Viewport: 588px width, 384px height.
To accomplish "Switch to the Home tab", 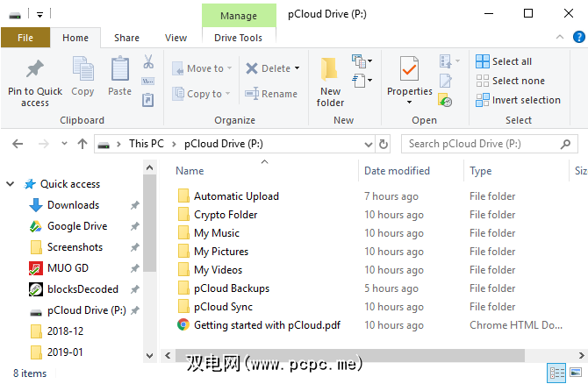I will pos(75,38).
